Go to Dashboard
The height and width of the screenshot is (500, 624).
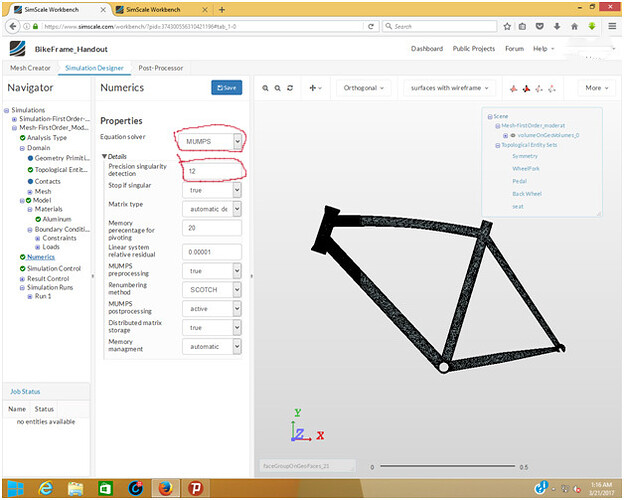[427, 49]
